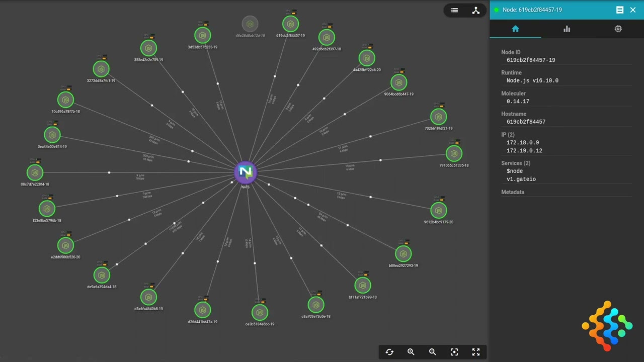
Task: Open the chip settings tab
Action: (618, 29)
